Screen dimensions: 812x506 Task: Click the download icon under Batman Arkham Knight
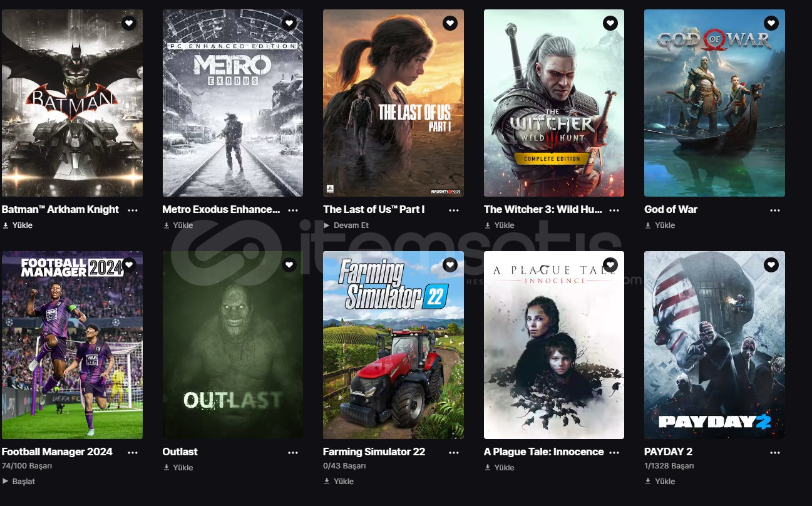(x=6, y=225)
